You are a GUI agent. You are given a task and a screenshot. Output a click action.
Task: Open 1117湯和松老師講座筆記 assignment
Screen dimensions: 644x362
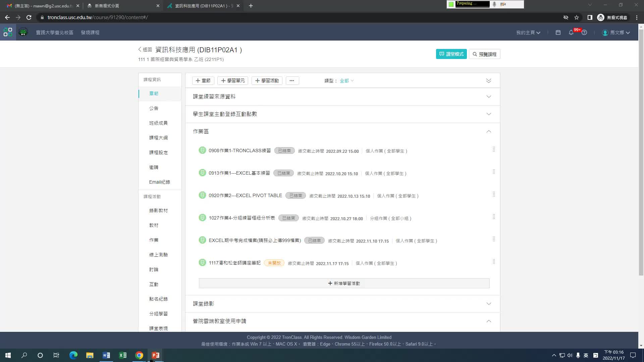click(x=234, y=263)
